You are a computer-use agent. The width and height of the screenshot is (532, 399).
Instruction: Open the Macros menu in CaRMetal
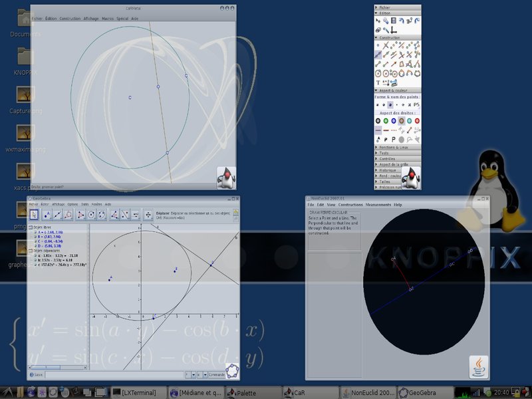click(108, 19)
